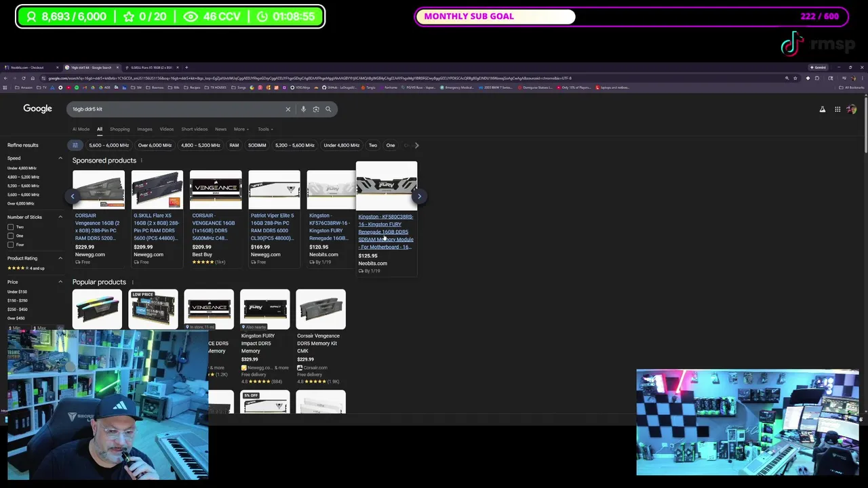Go back to the previous page
868x488 pixels.
click(x=5, y=78)
